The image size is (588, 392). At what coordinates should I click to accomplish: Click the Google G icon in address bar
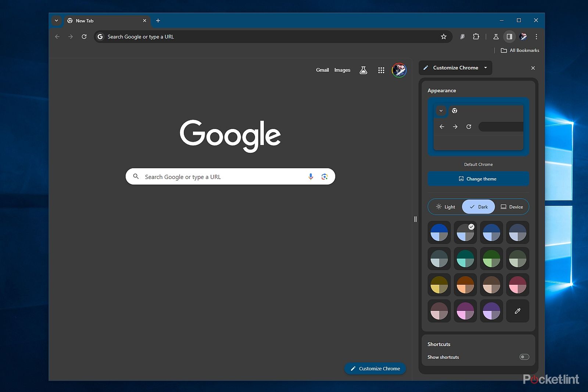point(100,37)
